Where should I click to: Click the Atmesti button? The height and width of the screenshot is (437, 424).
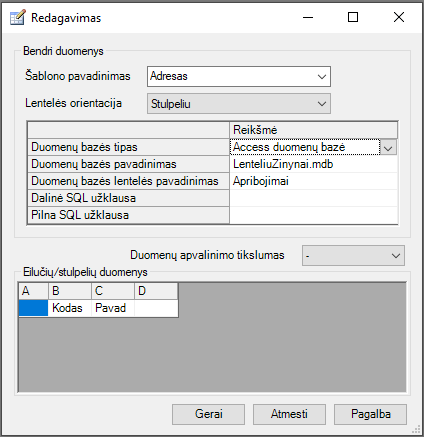pyautogui.click(x=289, y=414)
